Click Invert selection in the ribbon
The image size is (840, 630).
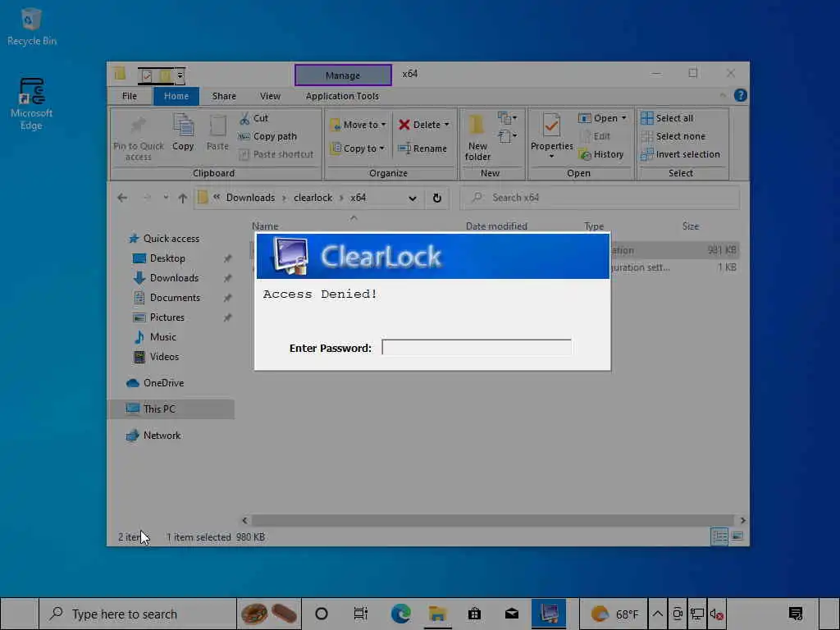click(x=681, y=154)
